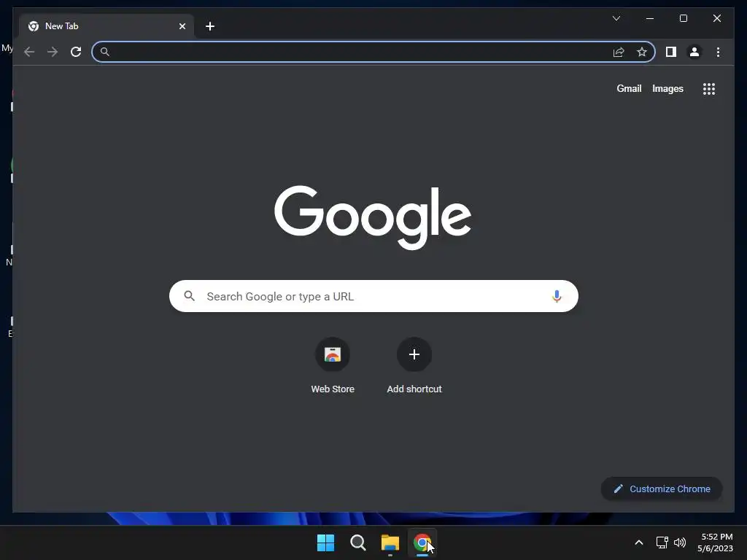Maximize the Chrome window
The width and height of the screenshot is (747, 560).
coord(683,18)
